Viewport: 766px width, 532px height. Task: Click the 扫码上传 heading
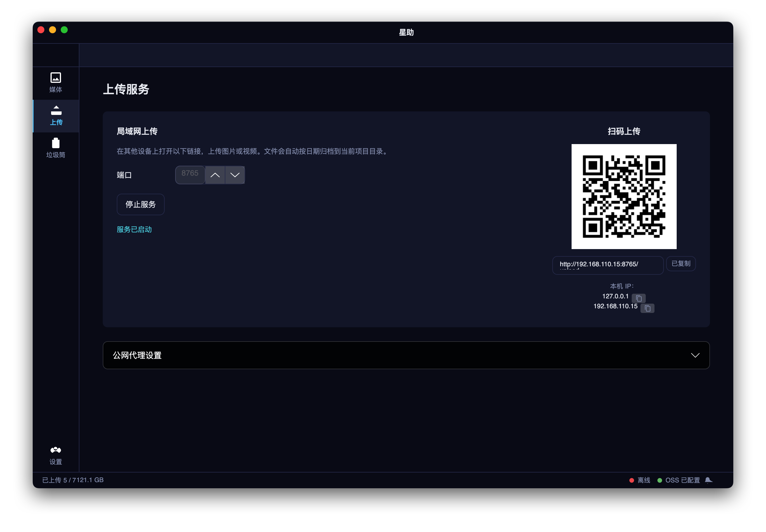tap(624, 131)
